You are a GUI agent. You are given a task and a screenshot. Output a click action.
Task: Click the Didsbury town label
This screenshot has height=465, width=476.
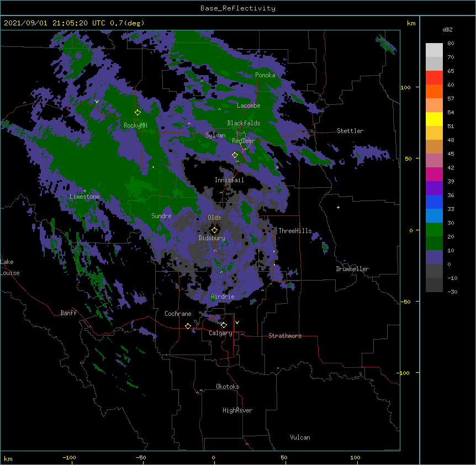(x=211, y=238)
